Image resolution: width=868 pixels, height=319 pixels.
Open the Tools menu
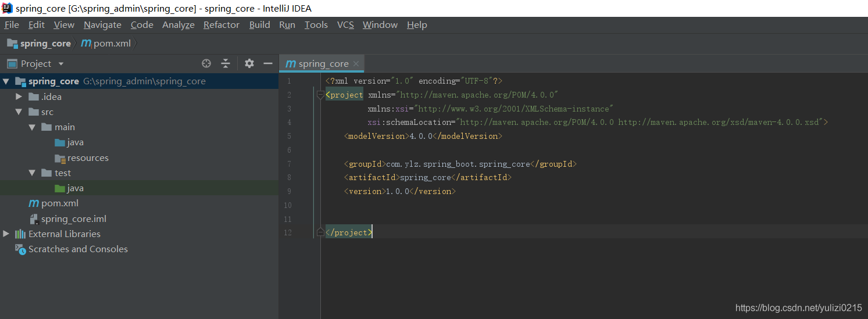tap(316, 24)
